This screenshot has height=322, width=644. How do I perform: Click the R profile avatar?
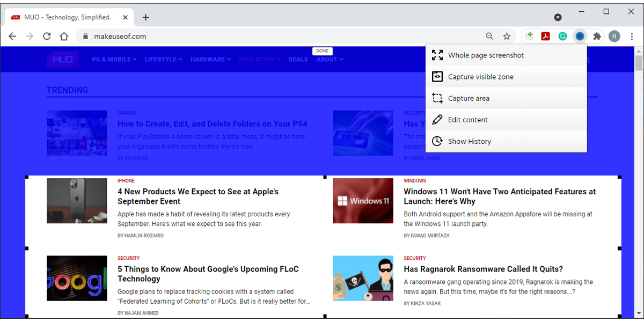coord(614,36)
